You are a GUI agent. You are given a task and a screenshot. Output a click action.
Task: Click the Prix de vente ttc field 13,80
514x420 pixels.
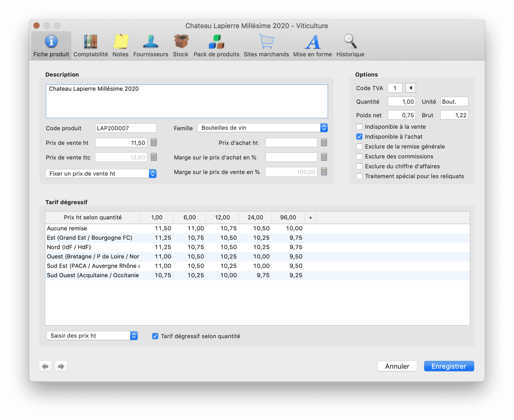[x=121, y=157]
